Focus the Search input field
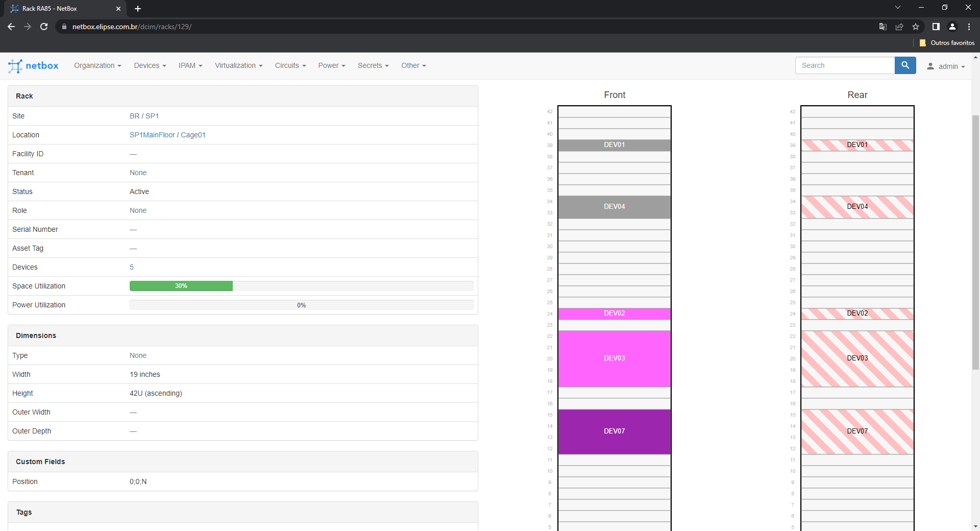 (x=845, y=65)
